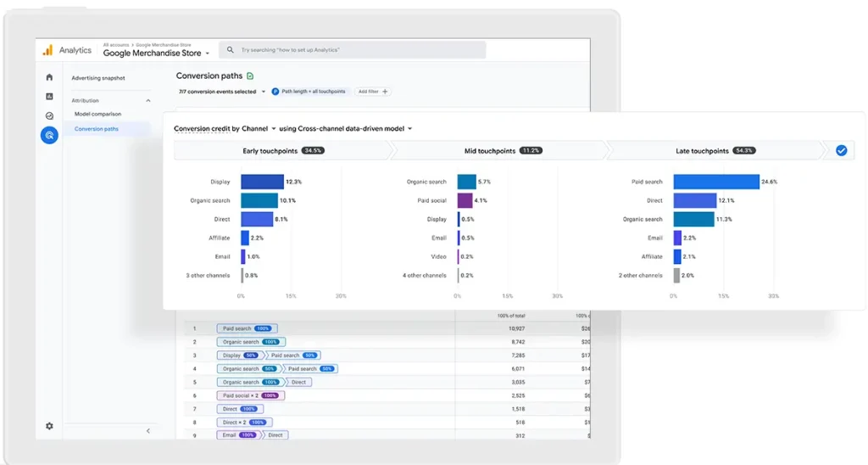Collapse the Attribution section chevron
The height and width of the screenshot is (465, 868).
[147, 101]
